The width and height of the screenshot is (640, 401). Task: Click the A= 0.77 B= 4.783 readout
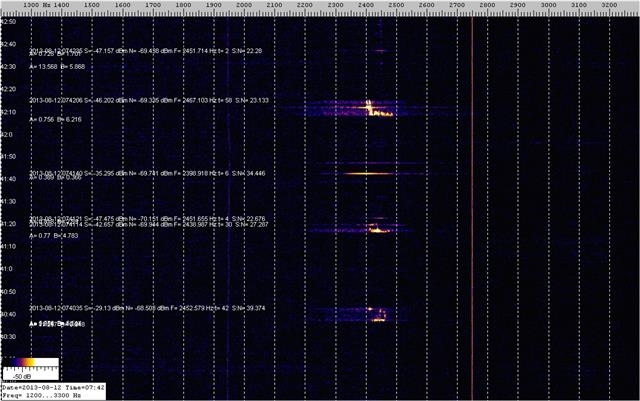tap(49, 236)
